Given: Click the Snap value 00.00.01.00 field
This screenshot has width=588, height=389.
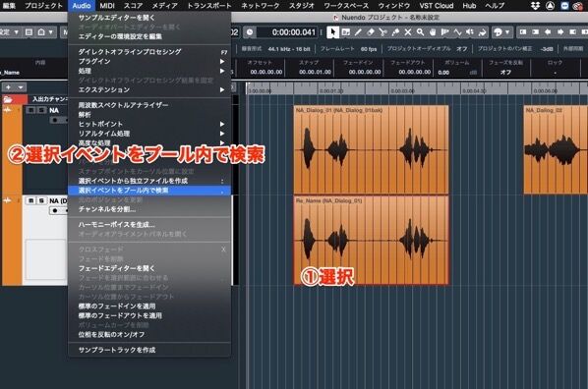Looking at the screenshot, I should pyautogui.click(x=315, y=72).
